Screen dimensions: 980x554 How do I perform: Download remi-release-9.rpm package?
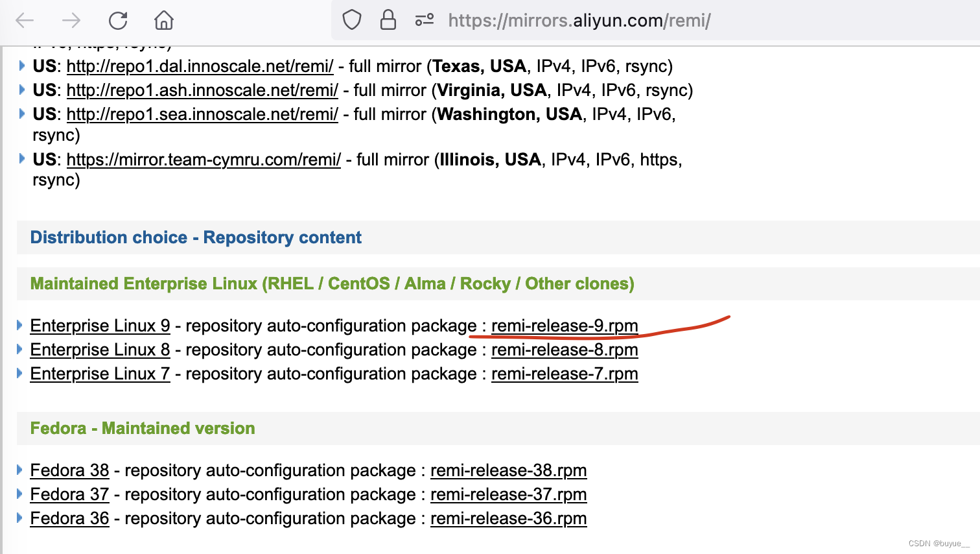click(565, 326)
